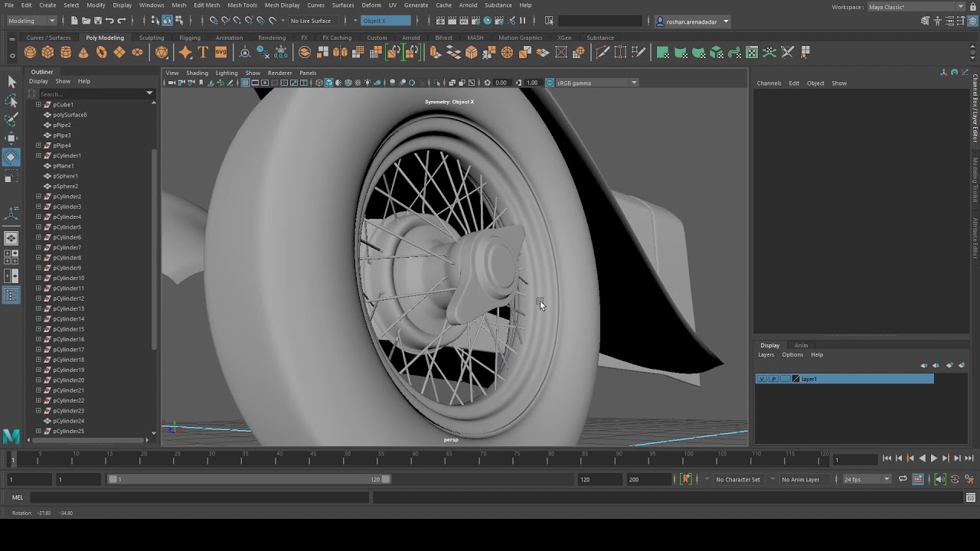Switch to the Anim layer tab
The width and height of the screenshot is (980, 551).
pos(801,345)
